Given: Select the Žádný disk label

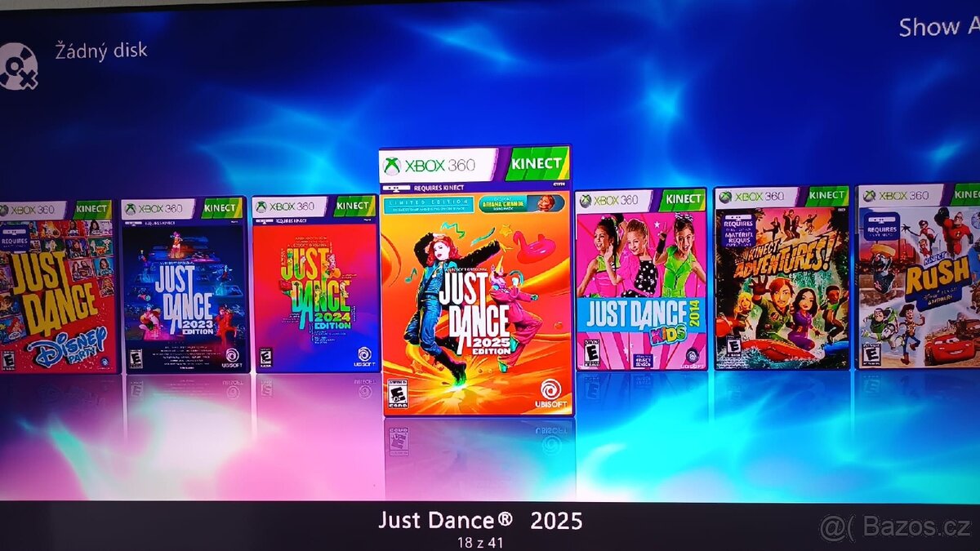Looking at the screenshot, I should pos(101,51).
